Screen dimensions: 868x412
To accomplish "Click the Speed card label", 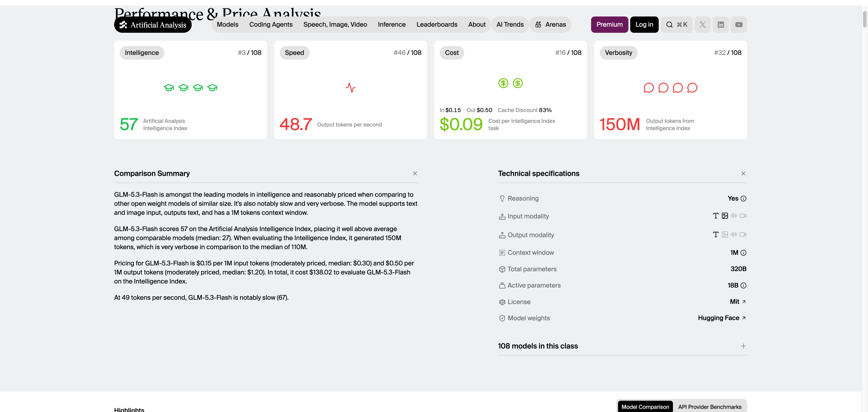I will tap(295, 53).
